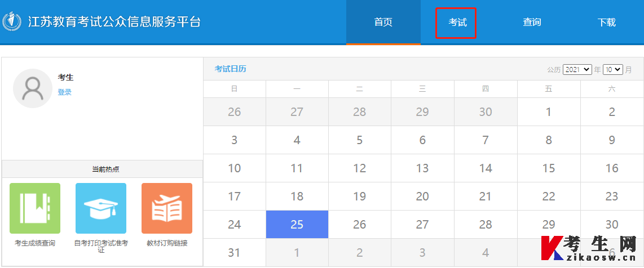Open the year dropdown showing 2021
The width and height of the screenshot is (644, 268).
tap(577, 70)
